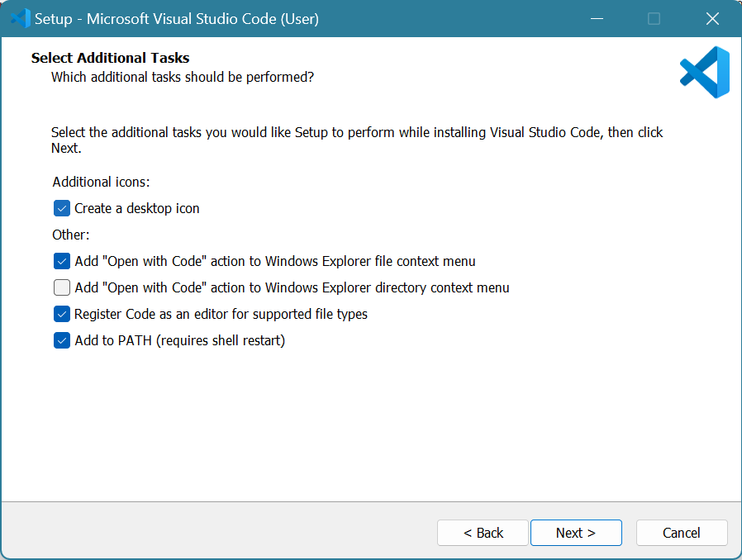Close the Setup window with X
Screen dimensions: 742x560
711,18
